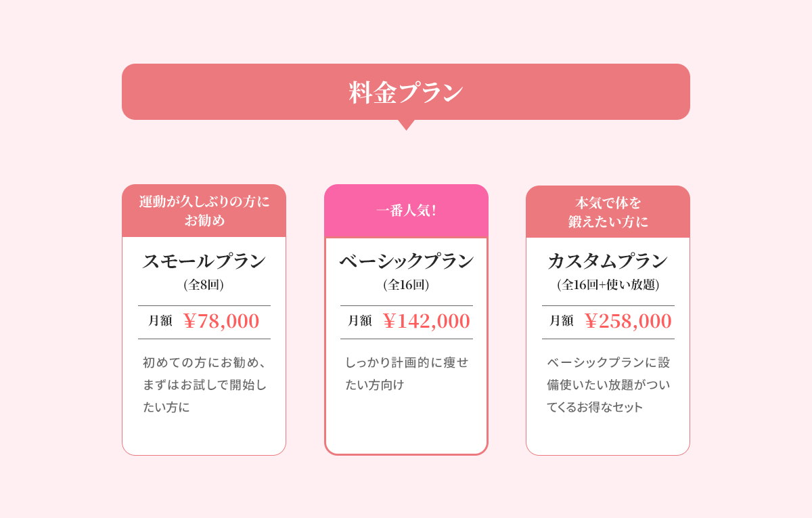Image resolution: width=812 pixels, height=518 pixels.
Task: Click the ¥78,000 price
Action: [221, 321]
